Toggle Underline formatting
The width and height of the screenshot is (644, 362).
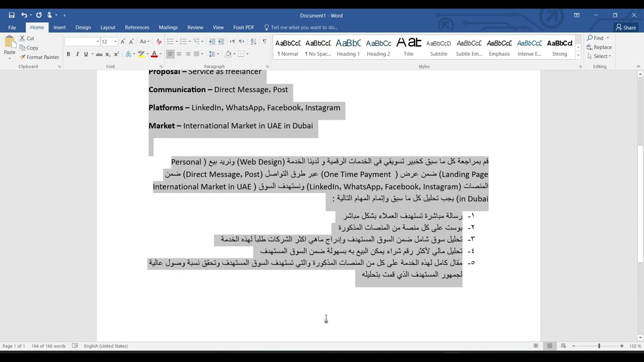click(x=86, y=54)
